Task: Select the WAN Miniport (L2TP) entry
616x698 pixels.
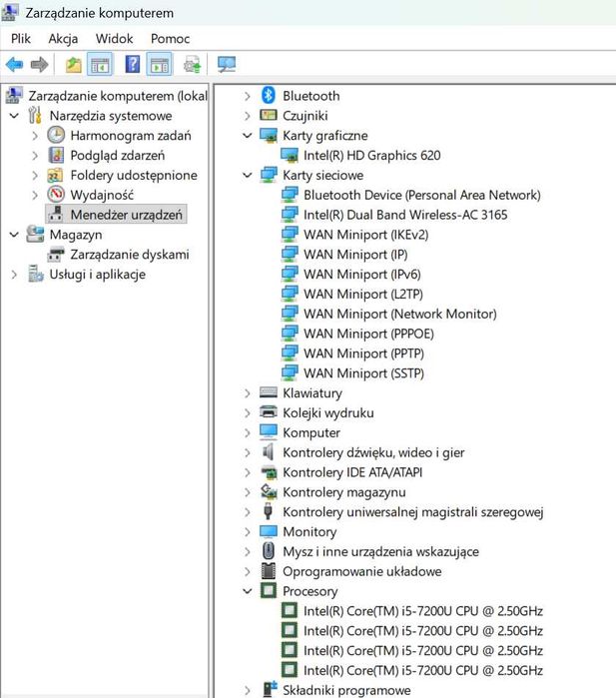Action: coord(363,295)
